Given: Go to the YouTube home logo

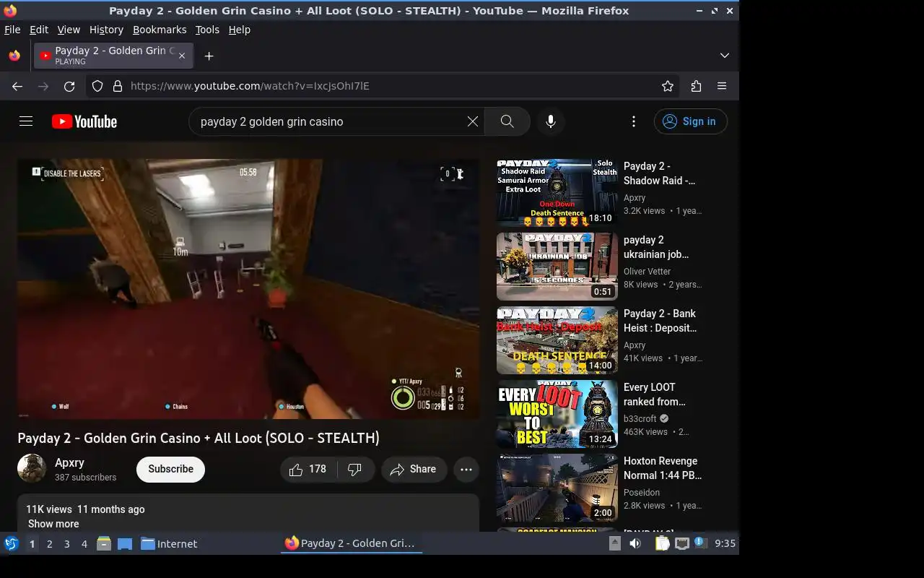Looking at the screenshot, I should tap(84, 121).
